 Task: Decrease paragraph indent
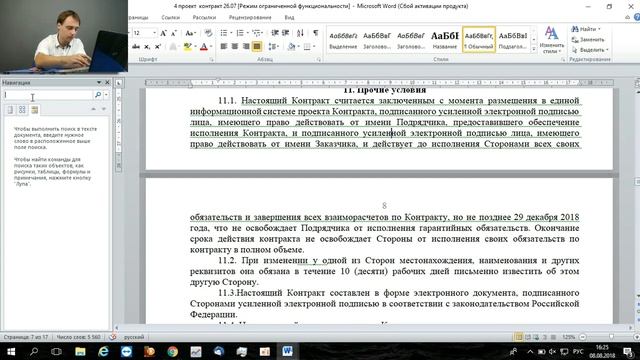(275, 33)
